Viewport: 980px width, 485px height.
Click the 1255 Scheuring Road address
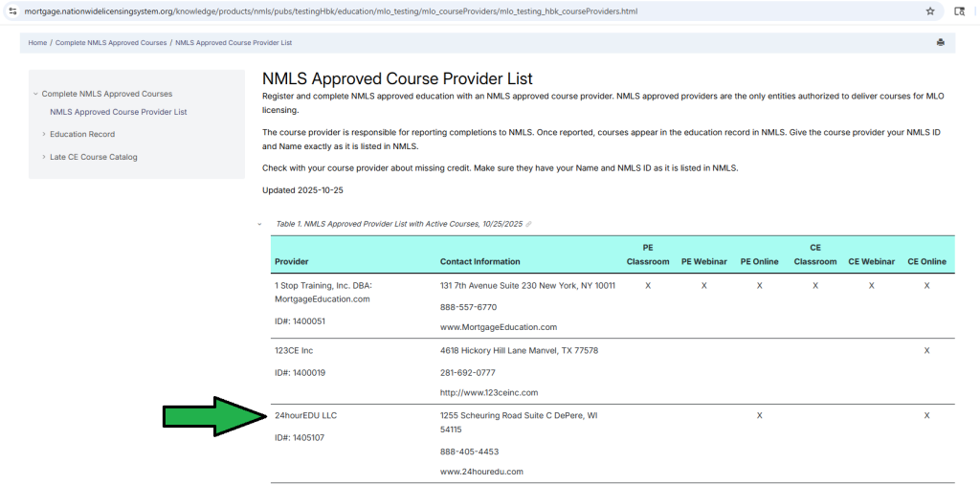(519, 423)
